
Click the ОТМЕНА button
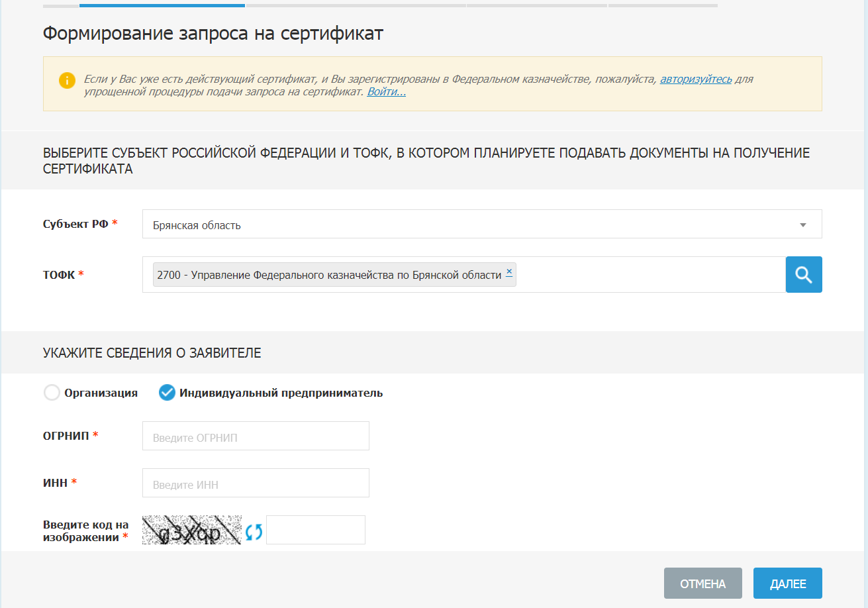[703, 583]
